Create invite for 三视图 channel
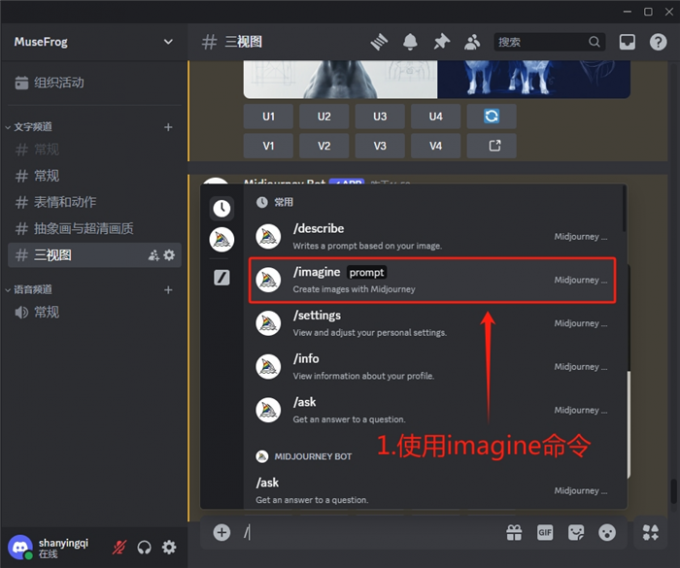680x568 pixels. 154,255
